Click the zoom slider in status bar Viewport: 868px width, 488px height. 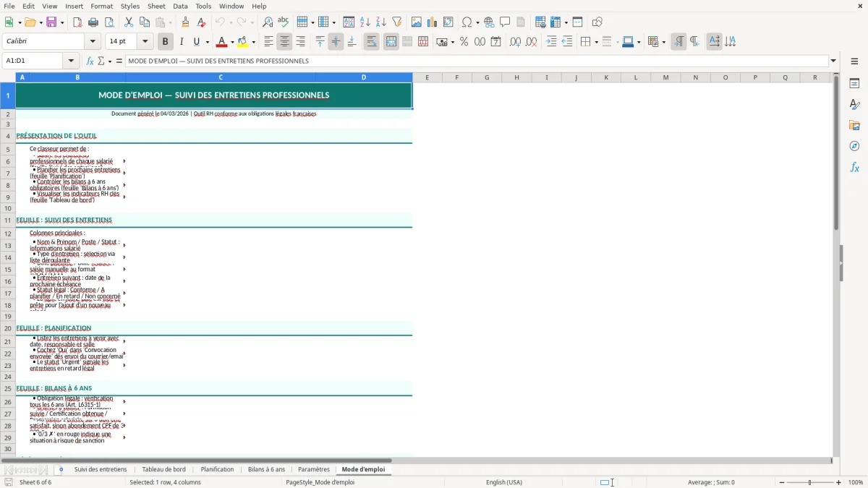pyautogui.click(x=810, y=482)
